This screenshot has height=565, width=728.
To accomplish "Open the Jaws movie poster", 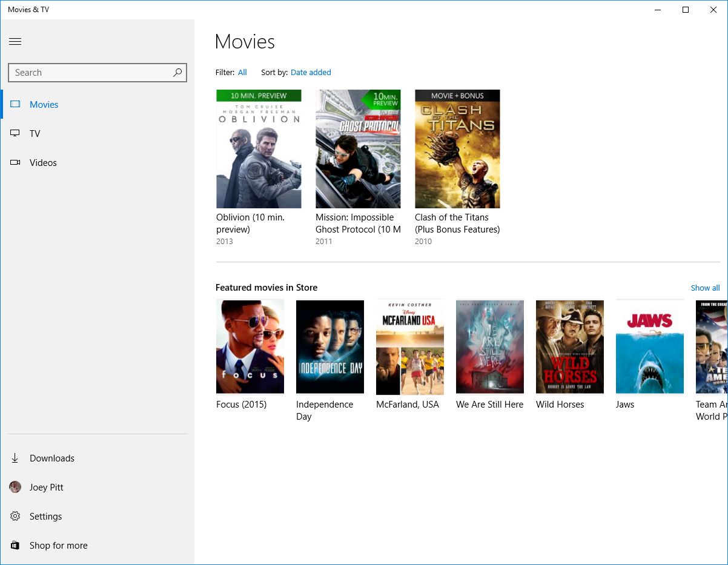I will (x=649, y=346).
